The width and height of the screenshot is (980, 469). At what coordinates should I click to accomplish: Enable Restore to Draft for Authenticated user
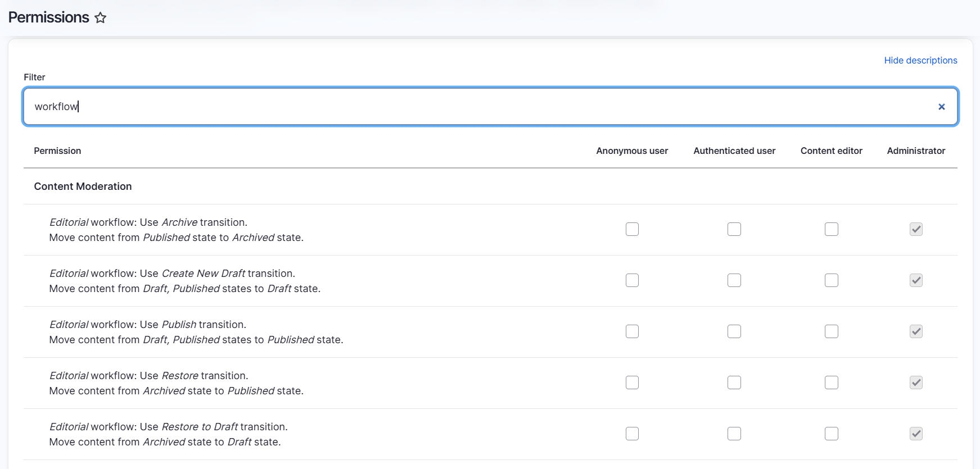(x=734, y=434)
